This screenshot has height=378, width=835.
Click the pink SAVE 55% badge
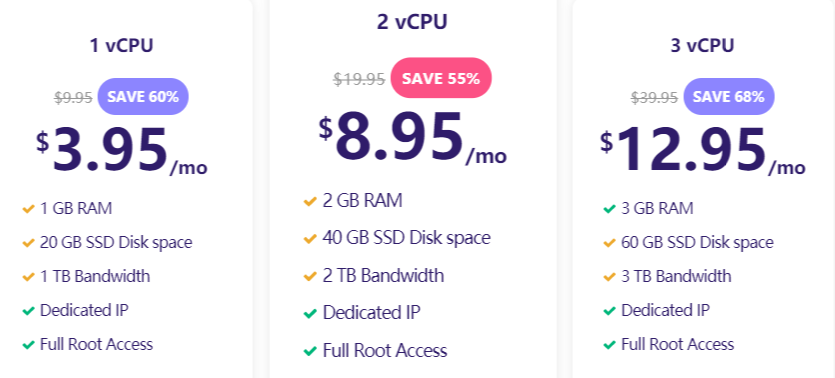click(x=441, y=78)
